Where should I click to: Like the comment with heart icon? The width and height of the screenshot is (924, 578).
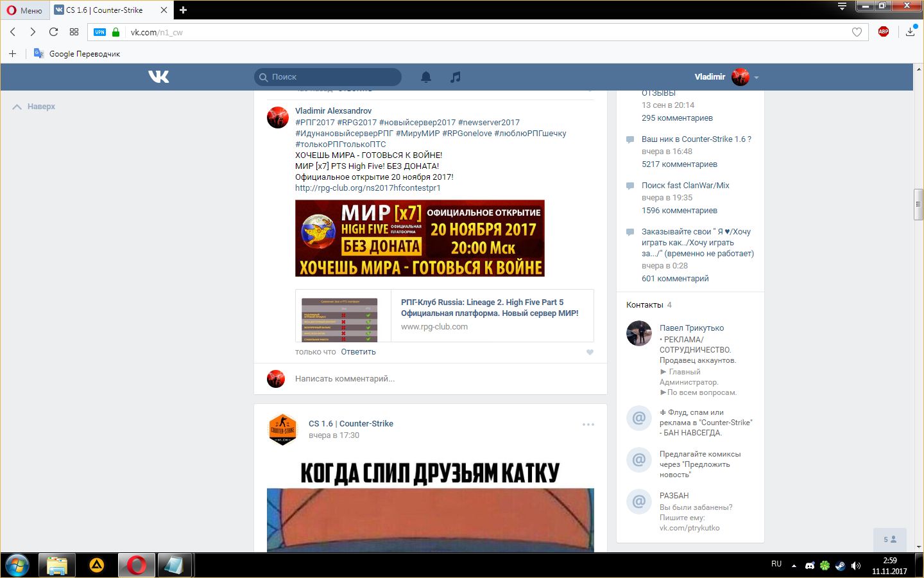pos(590,352)
